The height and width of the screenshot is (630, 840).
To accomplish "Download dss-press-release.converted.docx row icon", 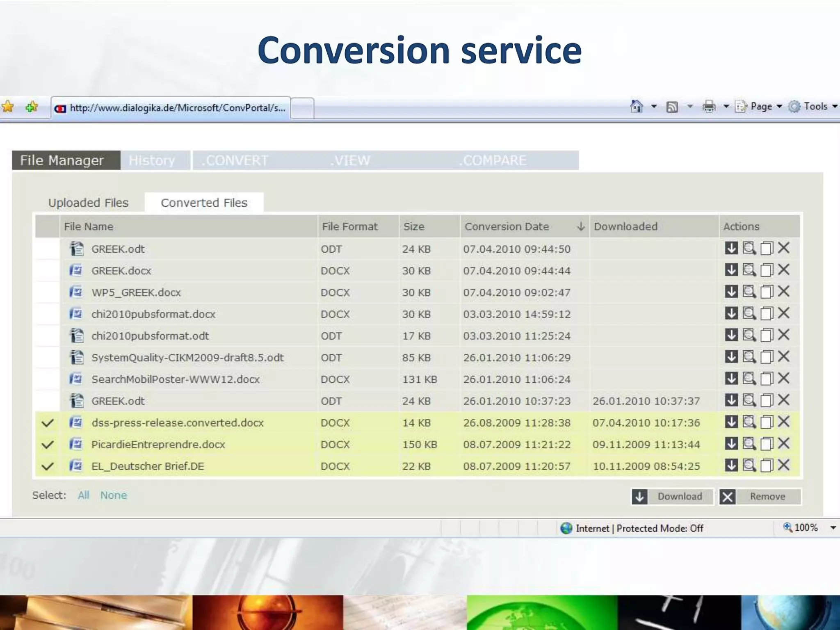I will [731, 422].
